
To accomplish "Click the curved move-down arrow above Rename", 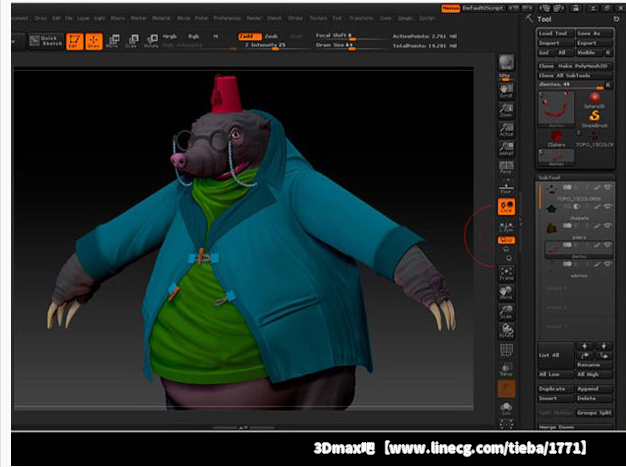I will click(604, 355).
